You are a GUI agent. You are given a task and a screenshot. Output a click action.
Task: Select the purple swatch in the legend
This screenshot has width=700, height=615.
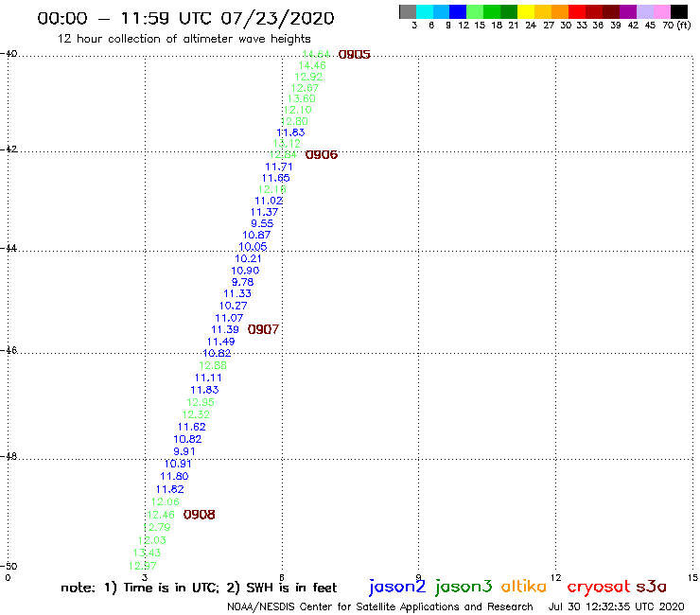coord(628,11)
